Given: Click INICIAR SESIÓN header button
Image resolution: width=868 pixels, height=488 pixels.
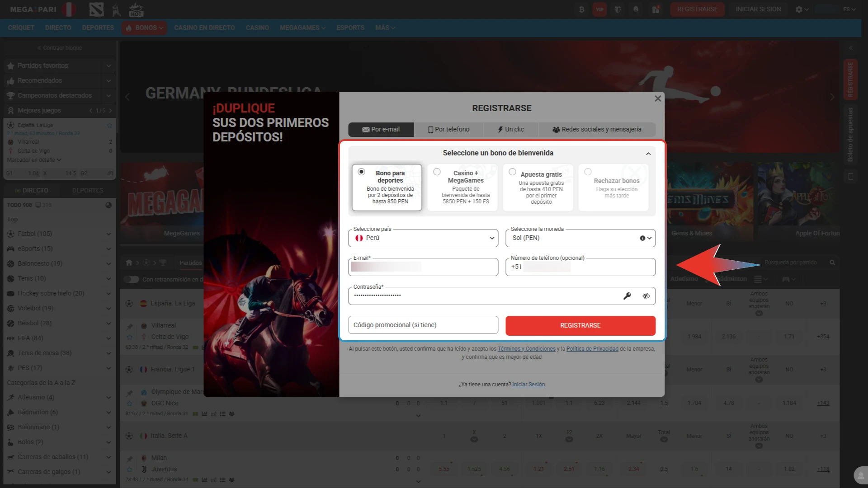Looking at the screenshot, I should coord(758,9).
